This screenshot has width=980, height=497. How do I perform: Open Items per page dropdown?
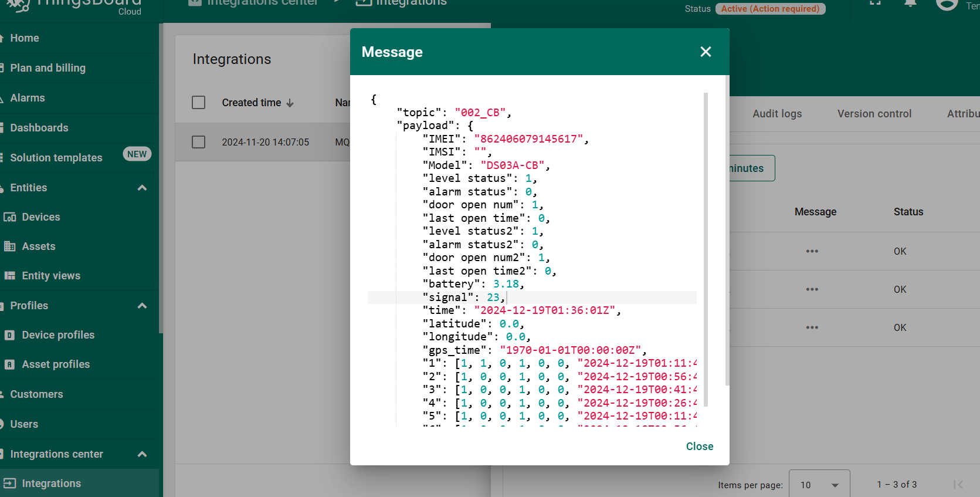[x=819, y=485]
